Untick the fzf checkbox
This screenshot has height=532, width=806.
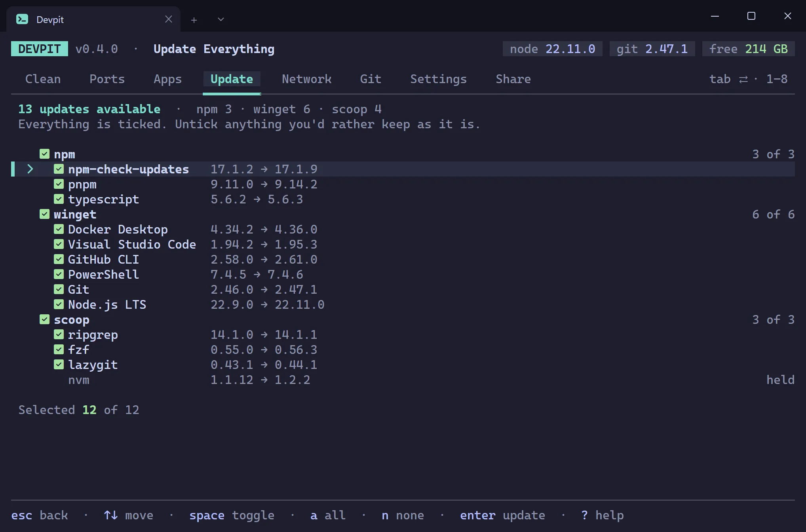[59, 350]
